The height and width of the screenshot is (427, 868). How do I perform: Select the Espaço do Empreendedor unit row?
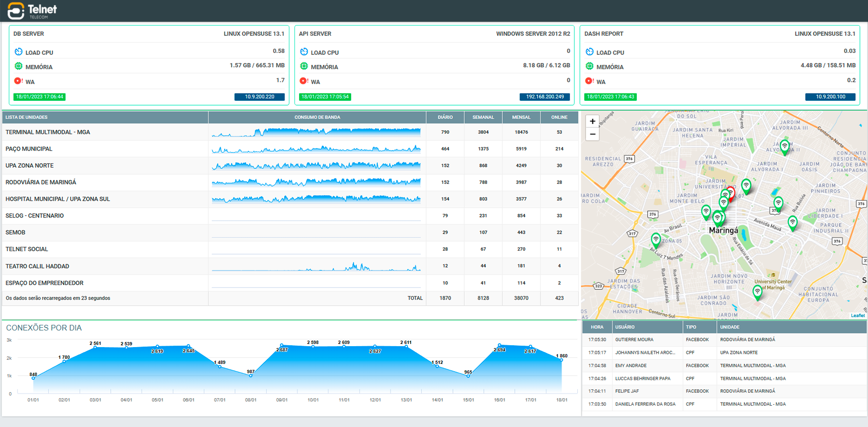[x=290, y=283]
